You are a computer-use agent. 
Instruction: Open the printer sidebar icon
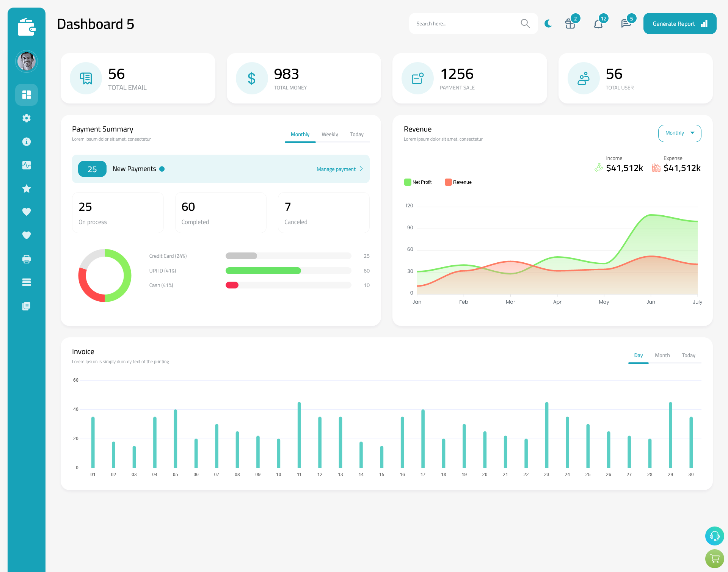tap(27, 259)
